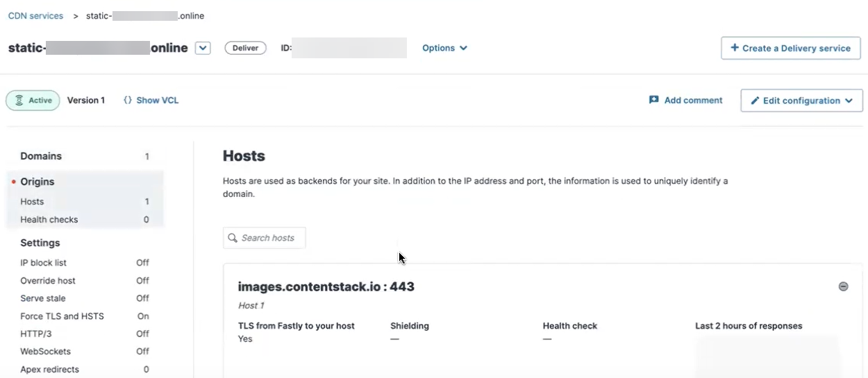Open the HTTP/3 setting
Screen dimensions: 868x378
pos(36,334)
